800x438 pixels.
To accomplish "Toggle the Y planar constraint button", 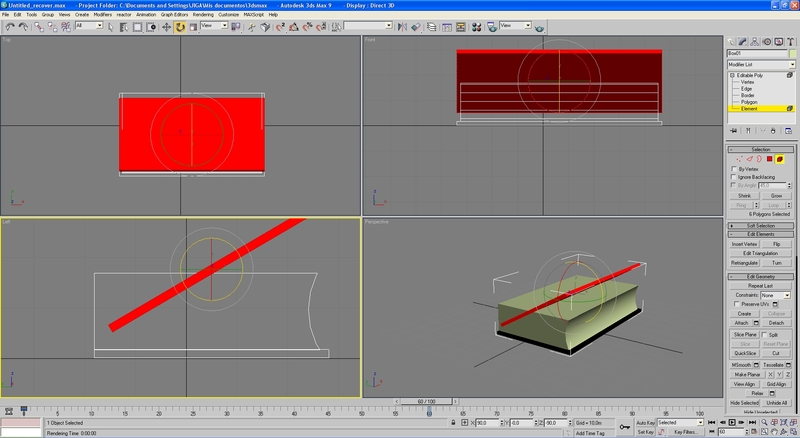I will (780, 375).
